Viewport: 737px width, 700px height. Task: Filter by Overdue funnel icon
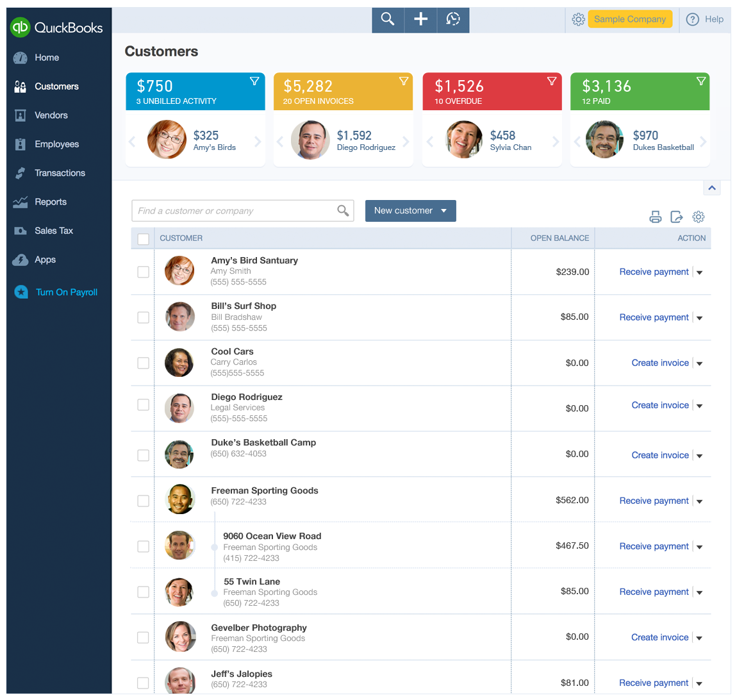[552, 81]
